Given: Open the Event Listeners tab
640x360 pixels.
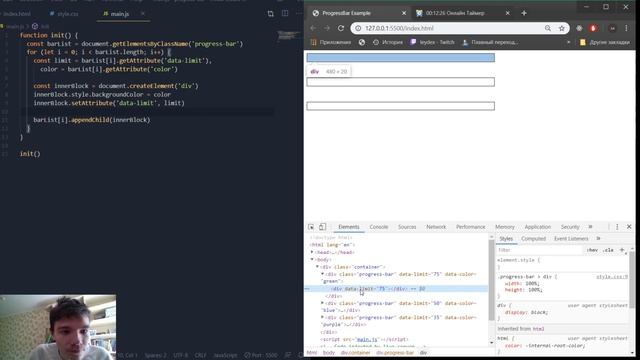Looking at the screenshot, I should pos(571,238).
